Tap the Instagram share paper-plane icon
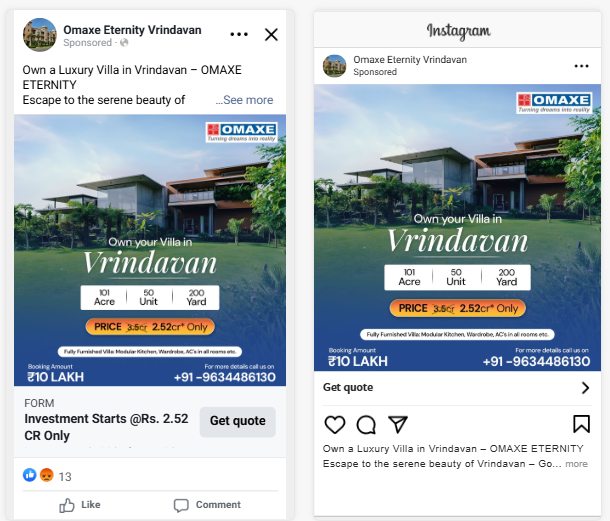The image size is (610, 521). [398, 424]
